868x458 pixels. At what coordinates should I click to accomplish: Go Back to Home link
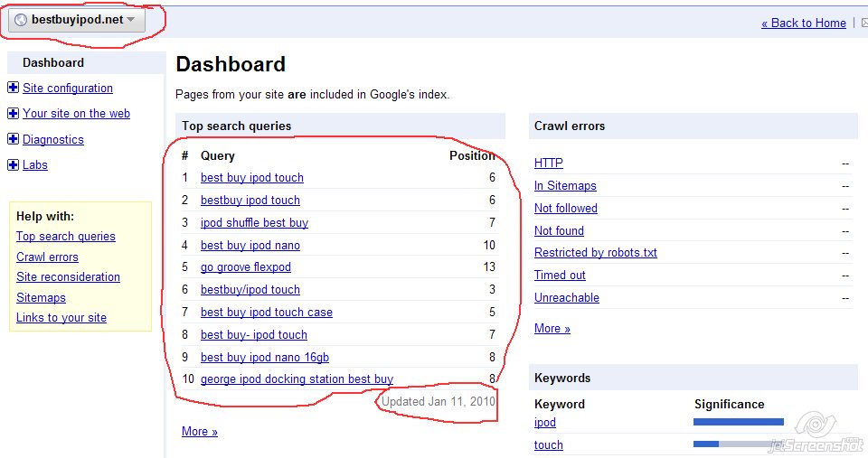[804, 23]
